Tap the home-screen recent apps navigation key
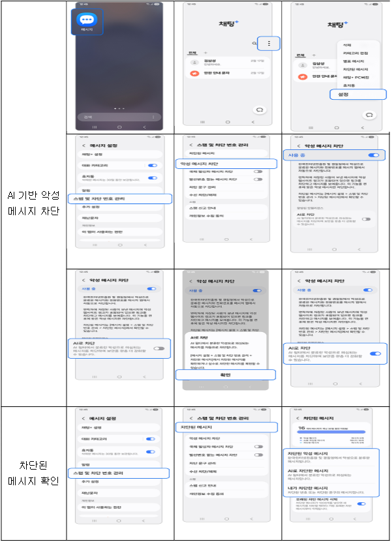 (x=95, y=127)
